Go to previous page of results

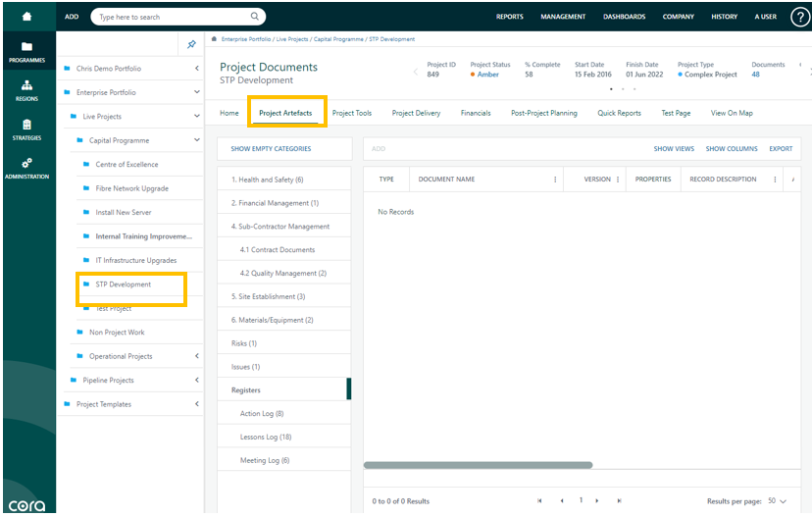point(562,501)
